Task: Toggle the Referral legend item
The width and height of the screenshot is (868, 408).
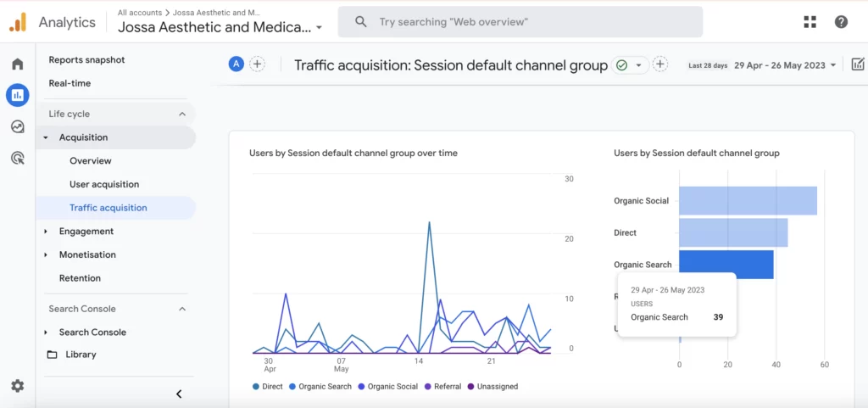Action: [443, 387]
